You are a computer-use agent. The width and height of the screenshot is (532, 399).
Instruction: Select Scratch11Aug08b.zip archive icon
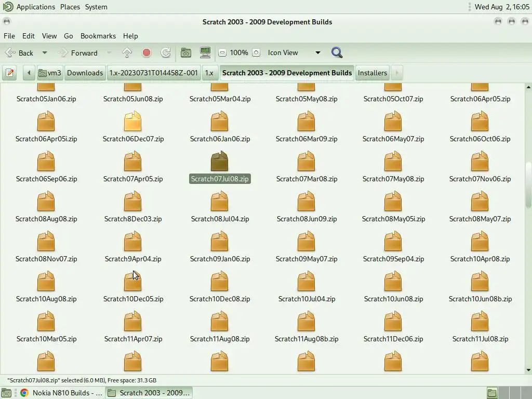tap(307, 321)
